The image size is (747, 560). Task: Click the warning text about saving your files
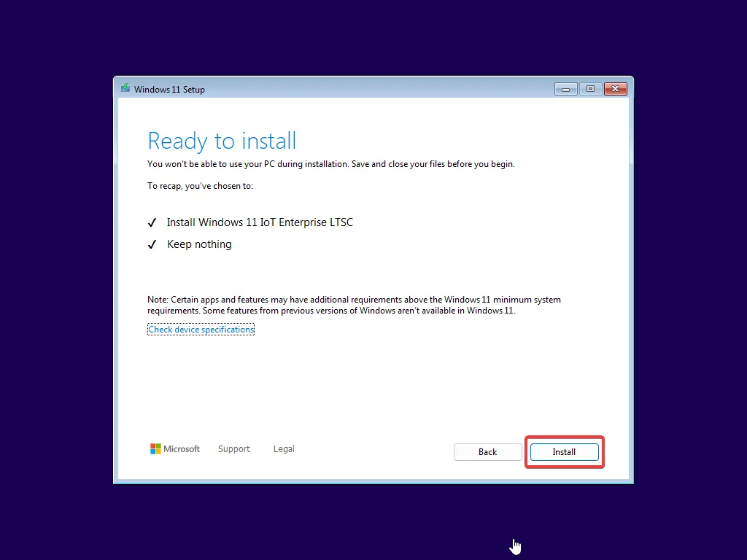click(330, 164)
